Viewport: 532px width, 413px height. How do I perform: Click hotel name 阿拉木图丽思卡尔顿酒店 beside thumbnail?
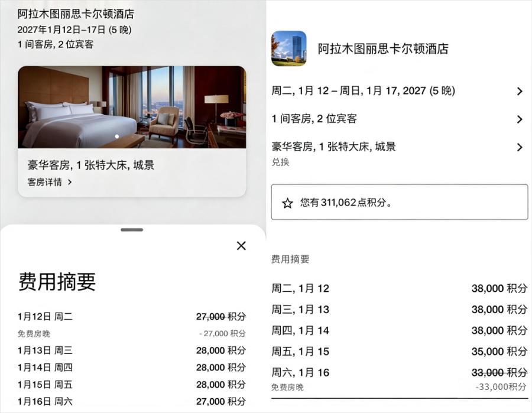tap(383, 49)
